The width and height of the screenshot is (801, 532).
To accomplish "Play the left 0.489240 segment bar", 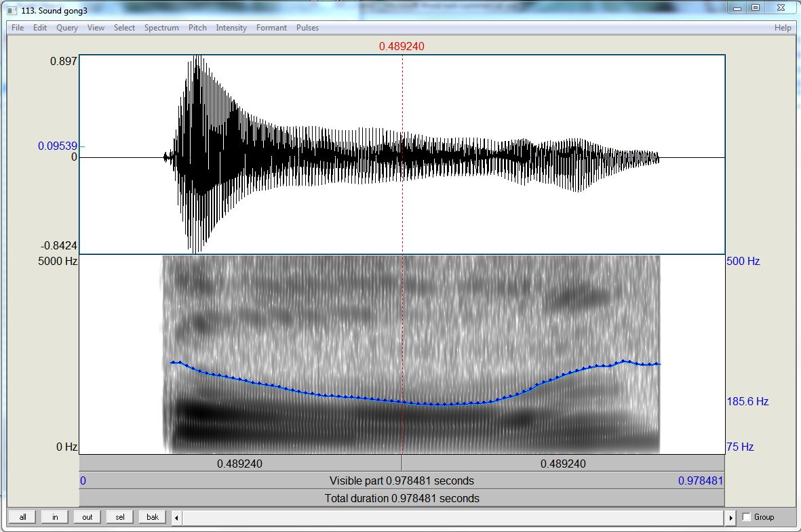I will (240, 463).
